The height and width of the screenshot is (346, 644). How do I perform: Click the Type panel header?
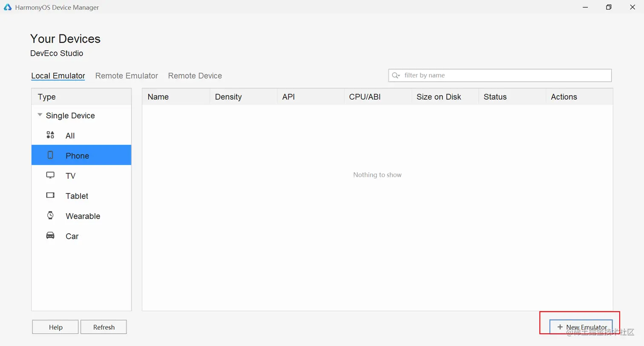click(81, 97)
